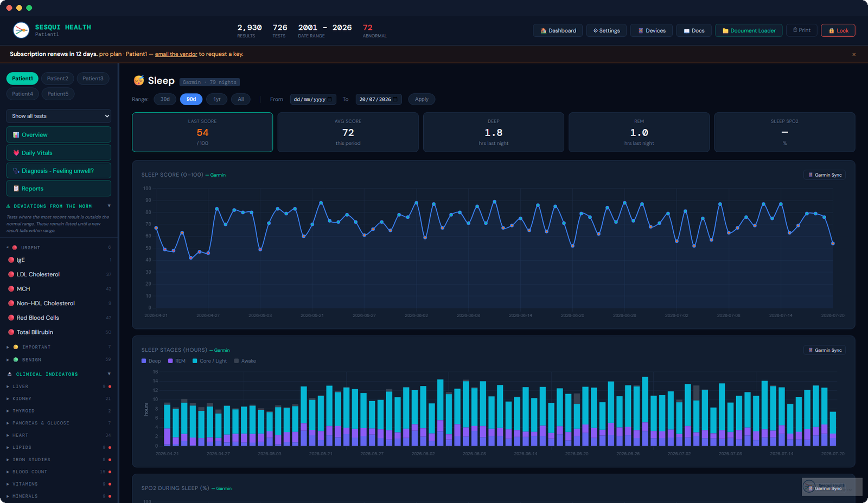Expand the Minerals indicator group
Image resolution: width=868 pixels, height=503 pixels.
[59, 496]
